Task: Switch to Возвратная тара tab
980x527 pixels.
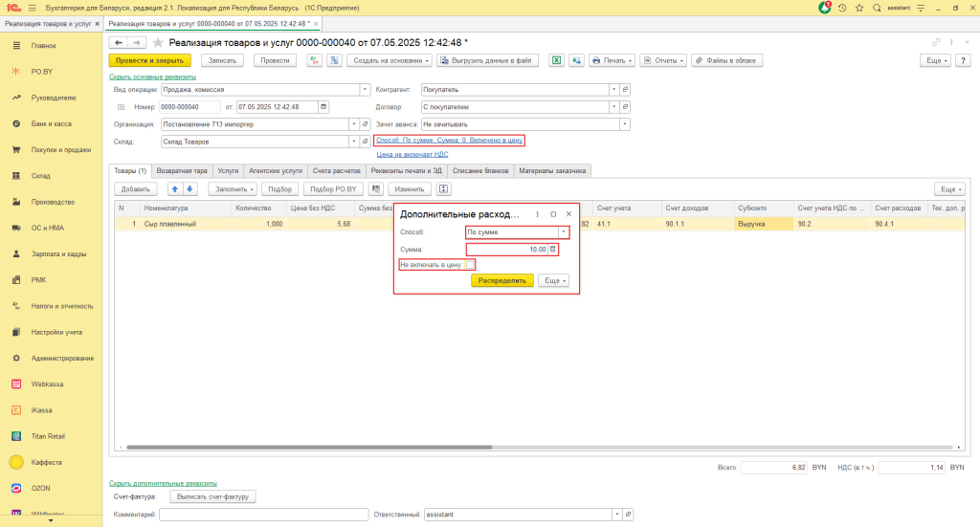Action: [182, 170]
